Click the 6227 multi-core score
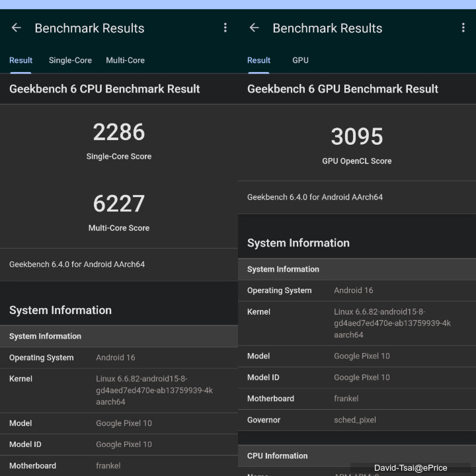 tap(119, 204)
